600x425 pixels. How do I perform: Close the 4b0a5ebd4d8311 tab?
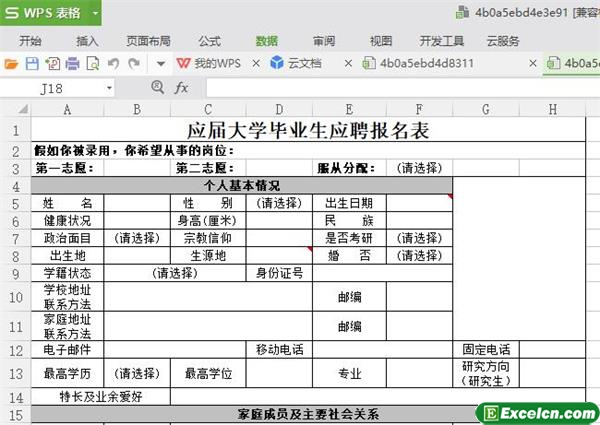click(x=533, y=64)
